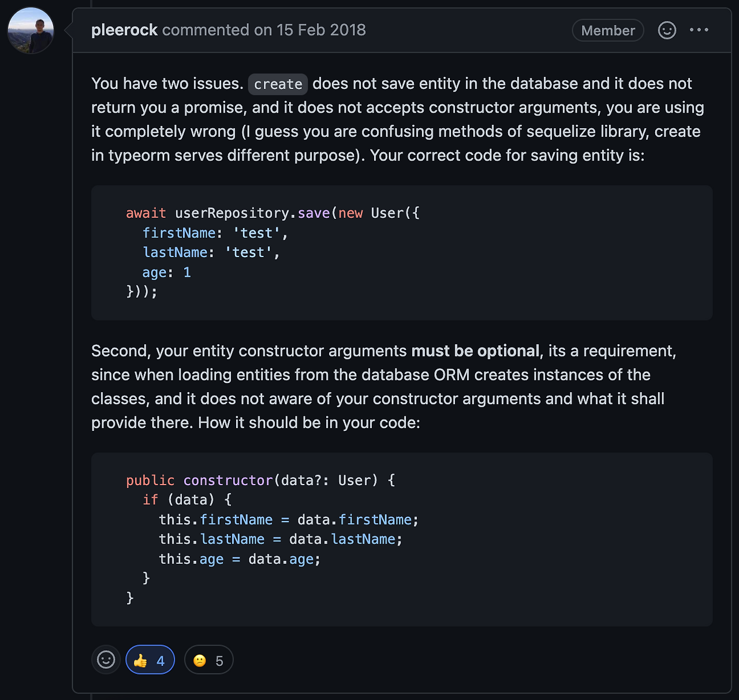Click the inline create code snippet
The image size is (739, 700).
click(278, 84)
